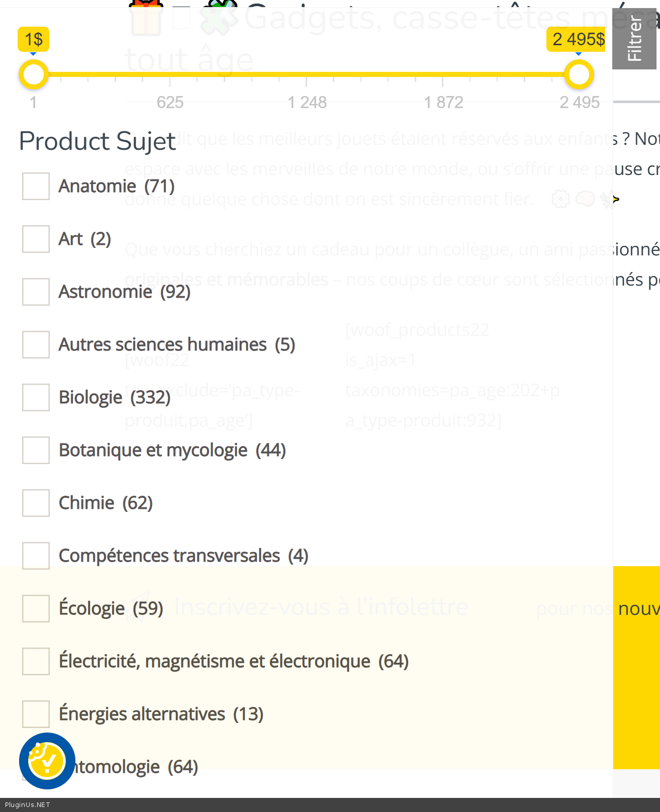Check Botanique et mycologie (44)

point(36,450)
